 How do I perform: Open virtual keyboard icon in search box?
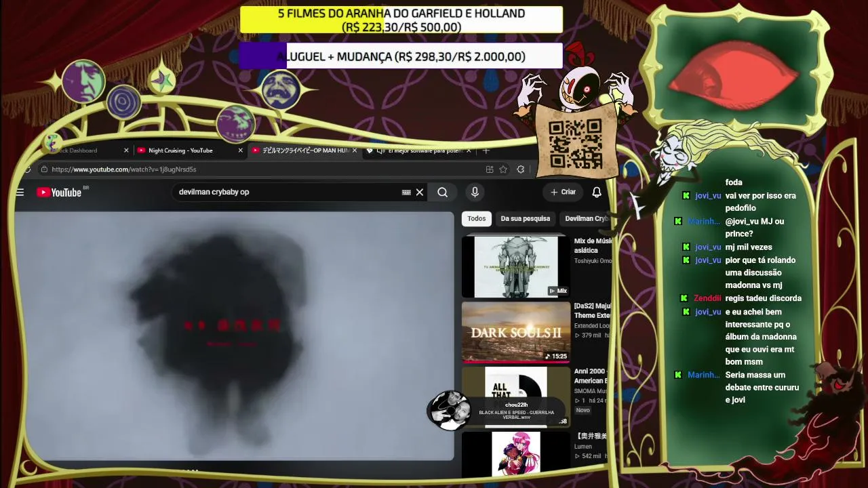tap(406, 192)
